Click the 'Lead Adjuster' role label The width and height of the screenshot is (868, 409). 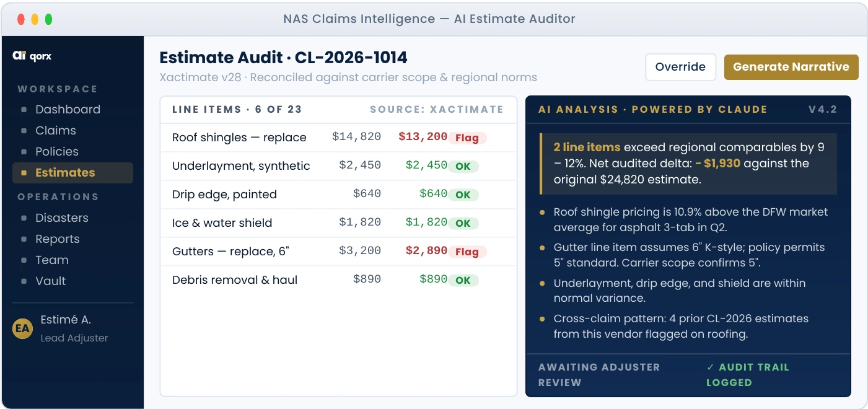coord(74,338)
